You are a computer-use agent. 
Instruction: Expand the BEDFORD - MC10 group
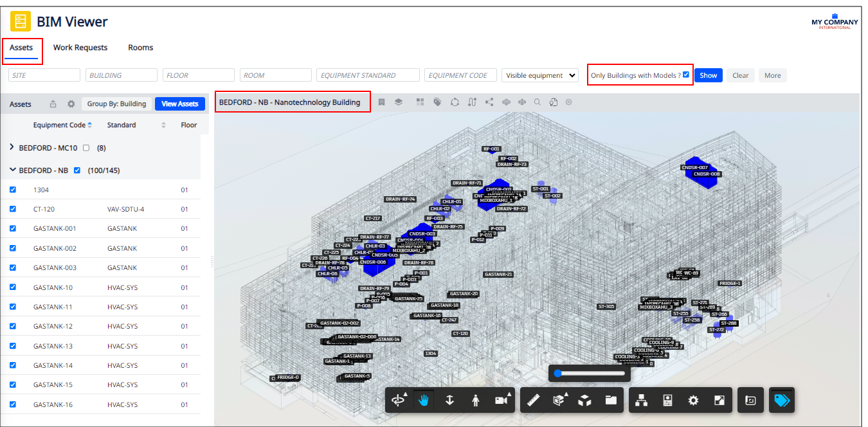(x=12, y=147)
